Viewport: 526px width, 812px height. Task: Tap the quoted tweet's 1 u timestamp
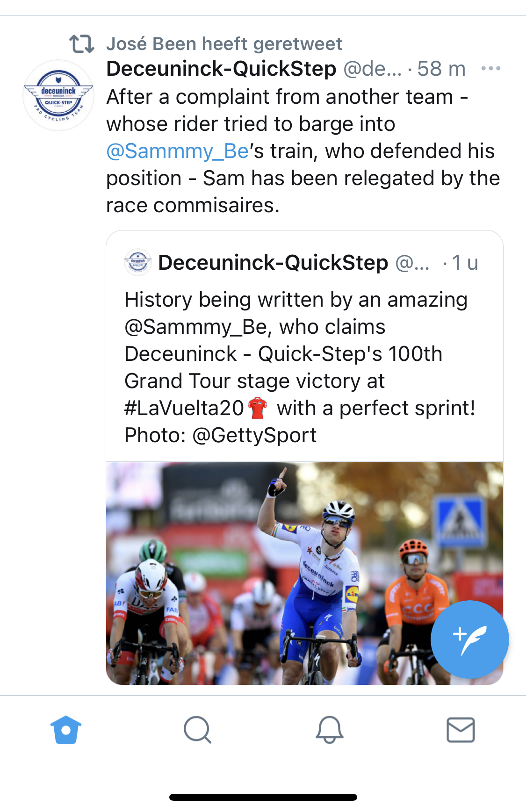pyautogui.click(x=465, y=263)
